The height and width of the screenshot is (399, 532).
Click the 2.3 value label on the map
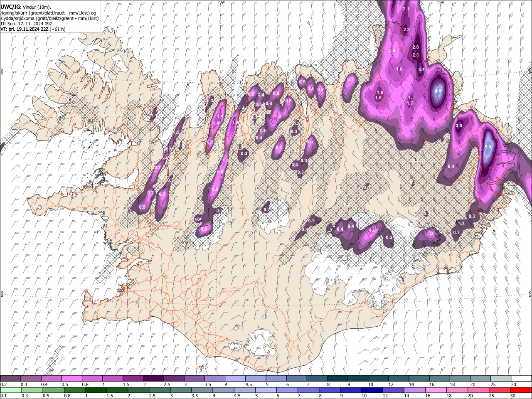[x=406, y=30]
